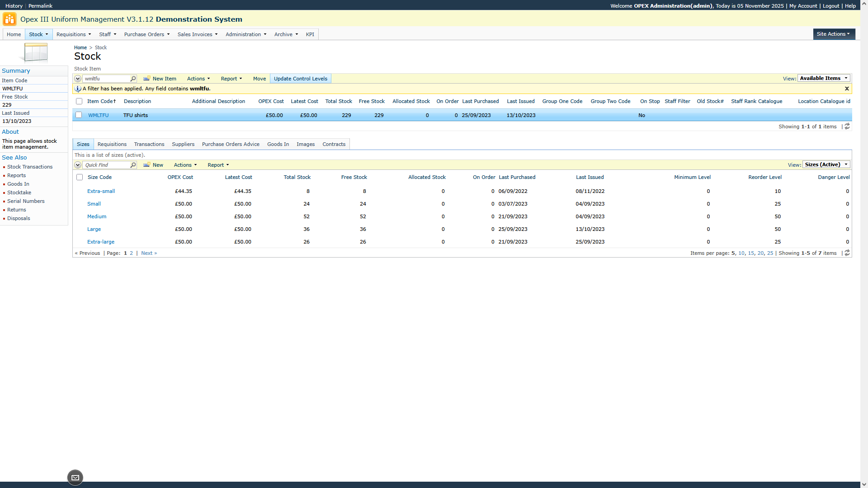Image resolution: width=868 pixels, height=488 pixels.
Task: Close the applied filter notification bar
Action: click(847, 89)
